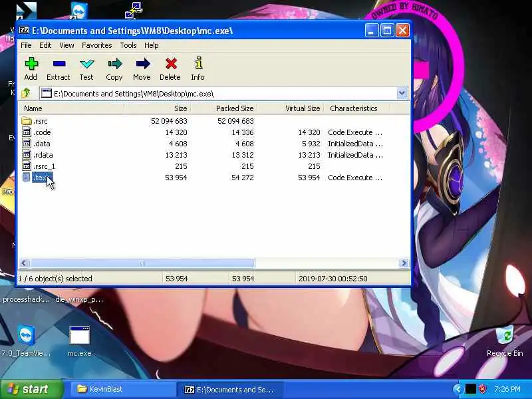Click the scroll left arrow

(x=24, y=263)
